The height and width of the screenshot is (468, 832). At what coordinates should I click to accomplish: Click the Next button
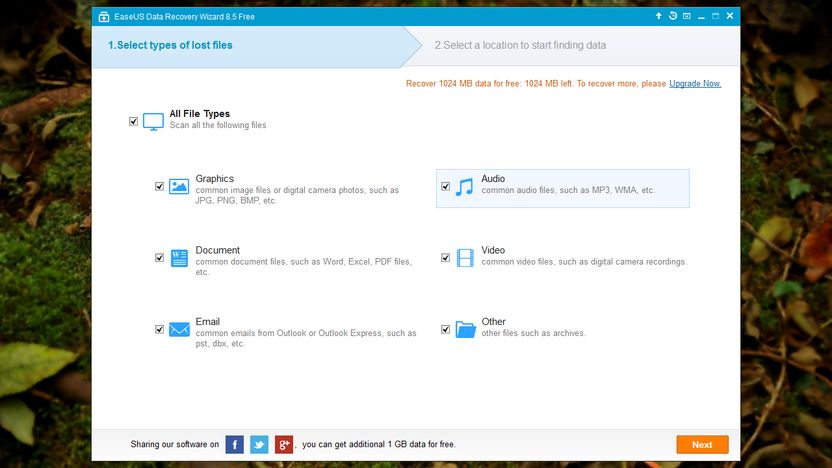point(702,445)
